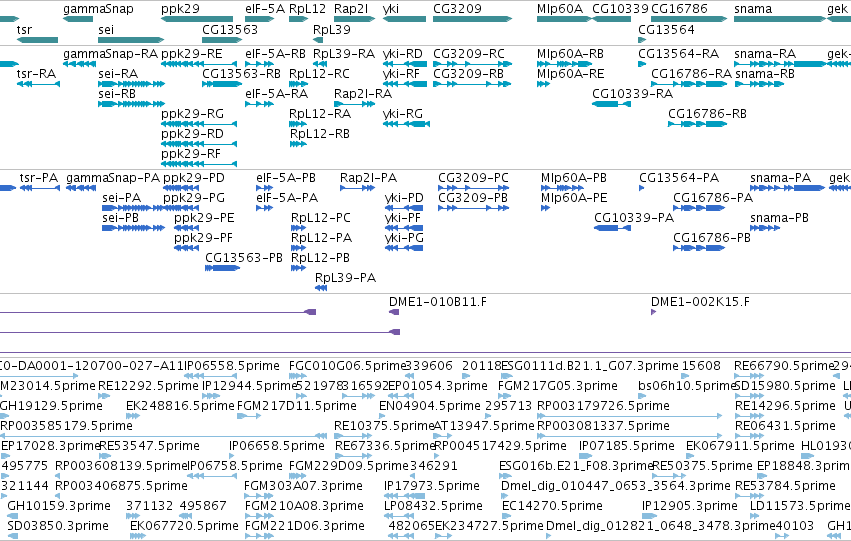851x541 pixels.
Task: Select protein label Rap2l-PA
Action: pyautogui.click(x=368, y=178)
